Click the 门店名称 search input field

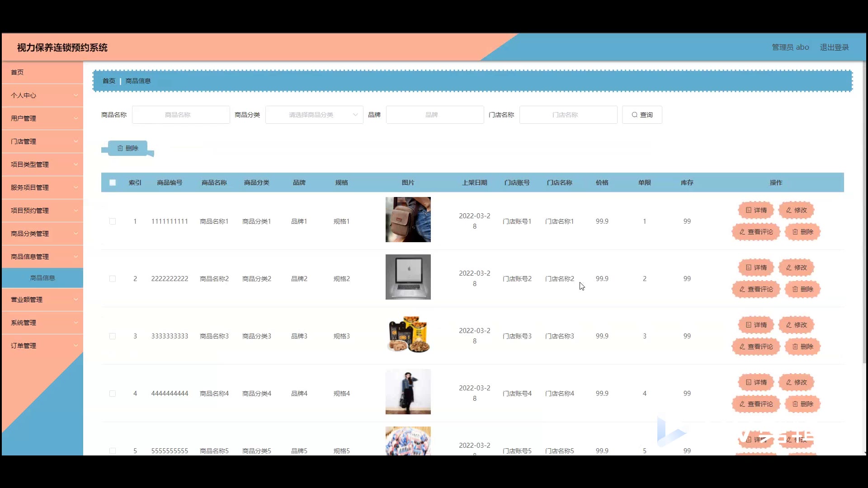568,115
